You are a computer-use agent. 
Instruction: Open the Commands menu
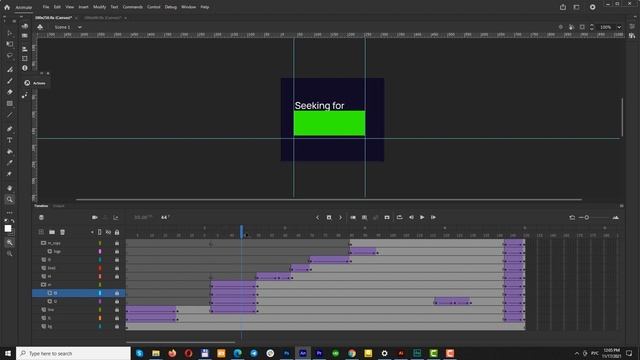133,7
